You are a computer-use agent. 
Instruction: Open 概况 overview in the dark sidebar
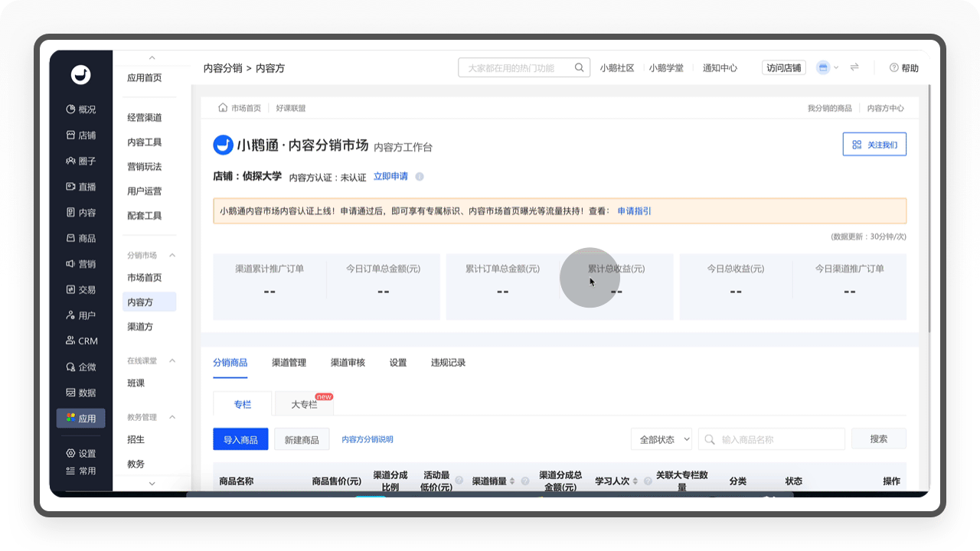(80, 109)
